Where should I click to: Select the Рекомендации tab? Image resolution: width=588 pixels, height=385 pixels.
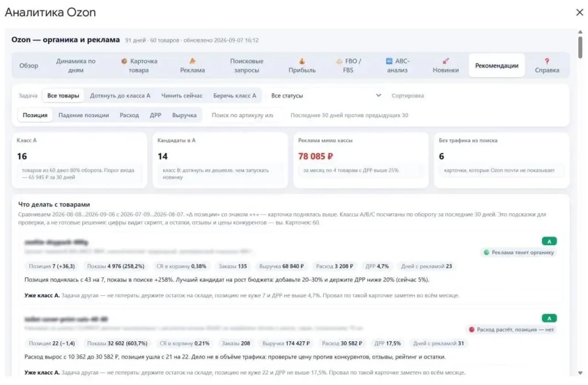point(497,66)
